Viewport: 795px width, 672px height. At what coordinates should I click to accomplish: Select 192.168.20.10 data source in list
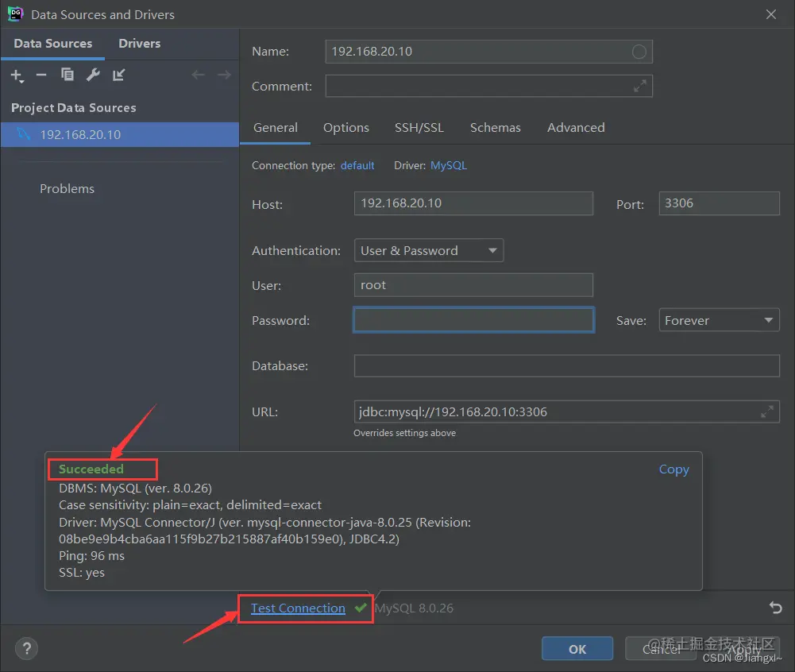pos(120,134)
